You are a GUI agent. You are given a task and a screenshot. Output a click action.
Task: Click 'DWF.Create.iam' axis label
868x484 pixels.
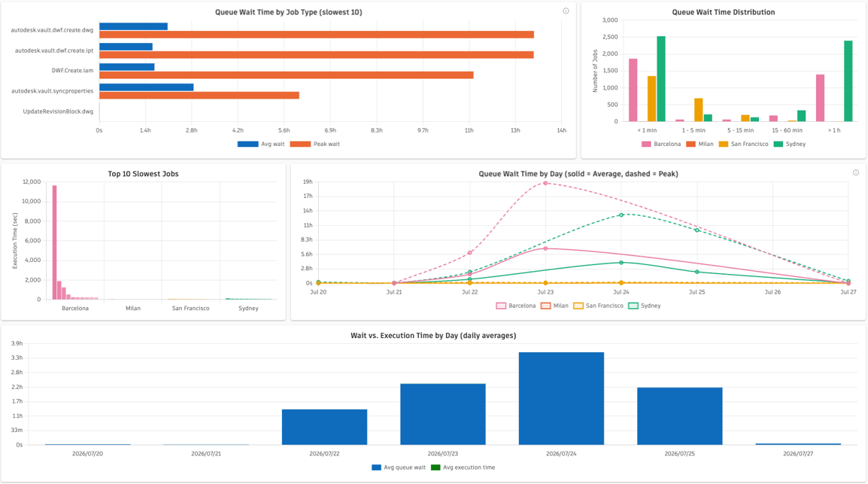point(72,71)
